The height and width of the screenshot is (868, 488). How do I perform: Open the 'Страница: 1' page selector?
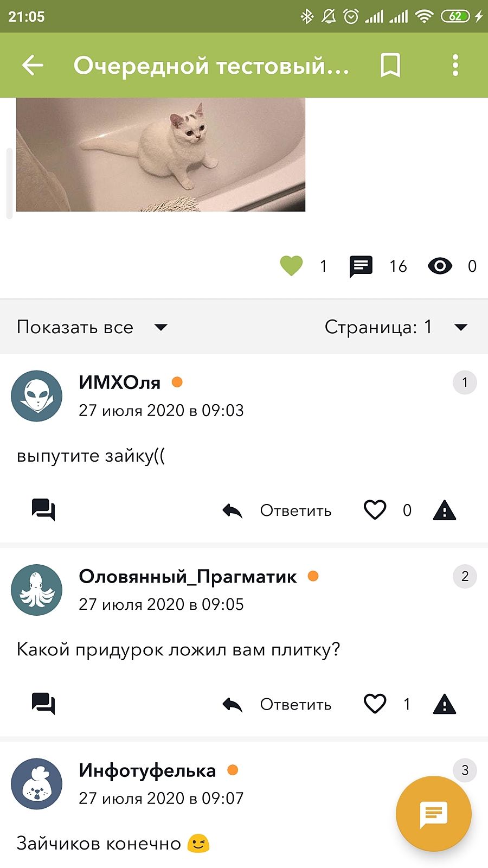tap(396, 327)
